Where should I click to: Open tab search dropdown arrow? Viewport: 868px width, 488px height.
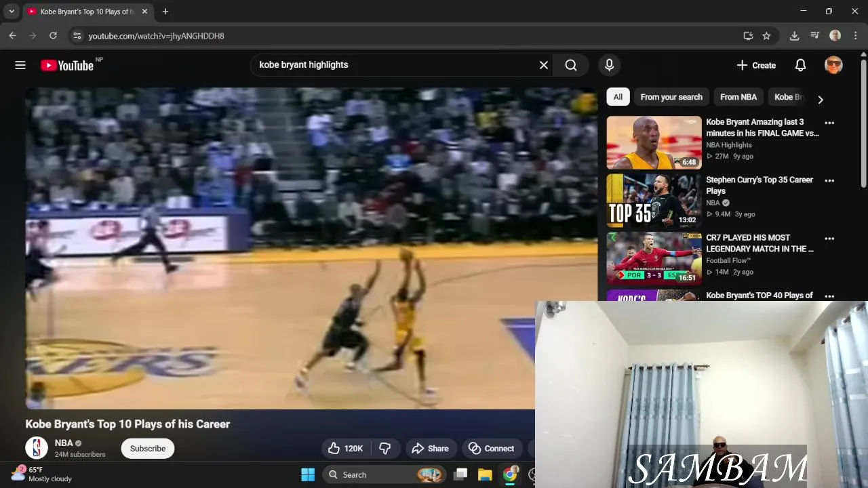[12, 12]
